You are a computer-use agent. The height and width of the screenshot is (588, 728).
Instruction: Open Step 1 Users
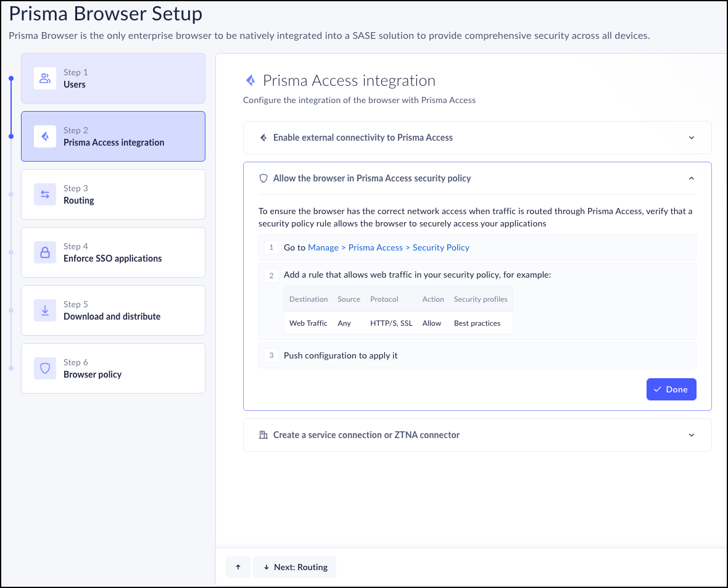114,78
